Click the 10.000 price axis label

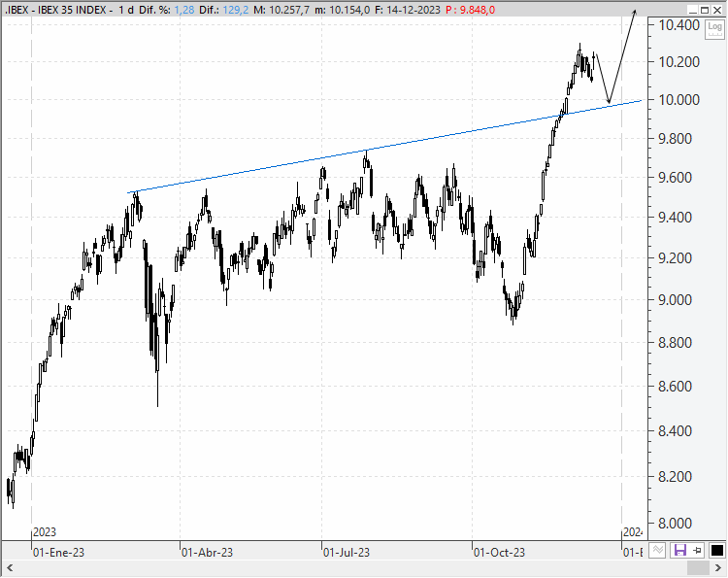(679, 99)
